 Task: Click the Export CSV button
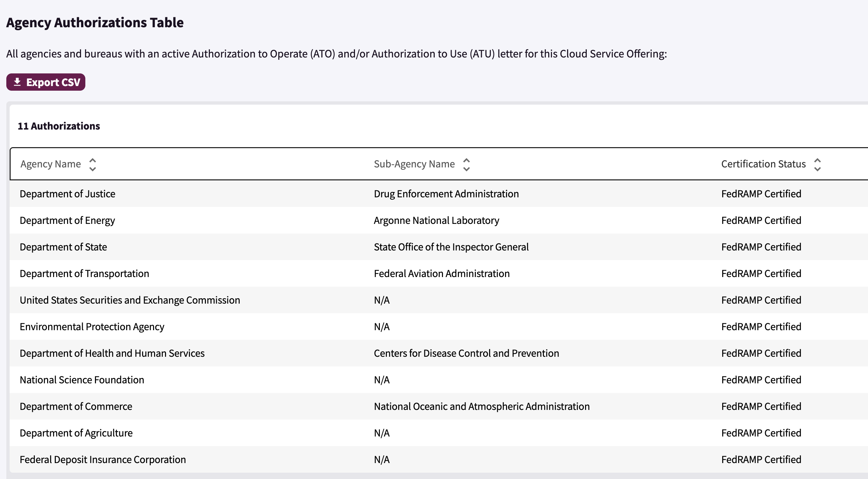point(46,82)
